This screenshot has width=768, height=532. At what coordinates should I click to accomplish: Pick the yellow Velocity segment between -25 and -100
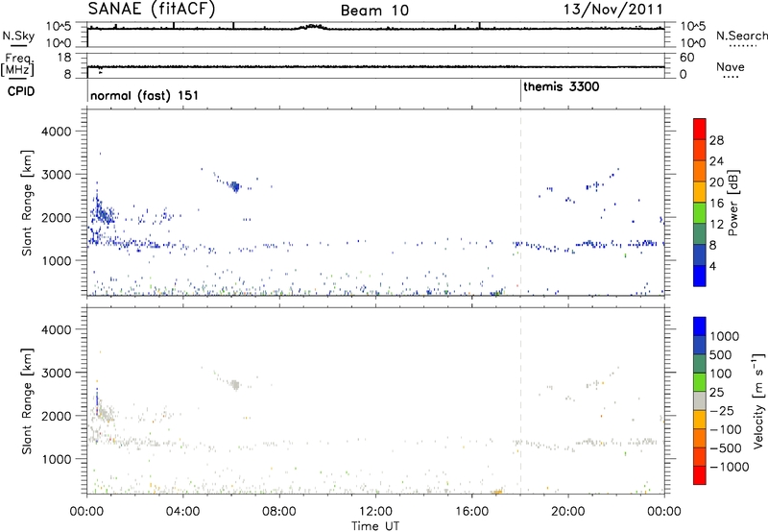click(x=700, y=420)
